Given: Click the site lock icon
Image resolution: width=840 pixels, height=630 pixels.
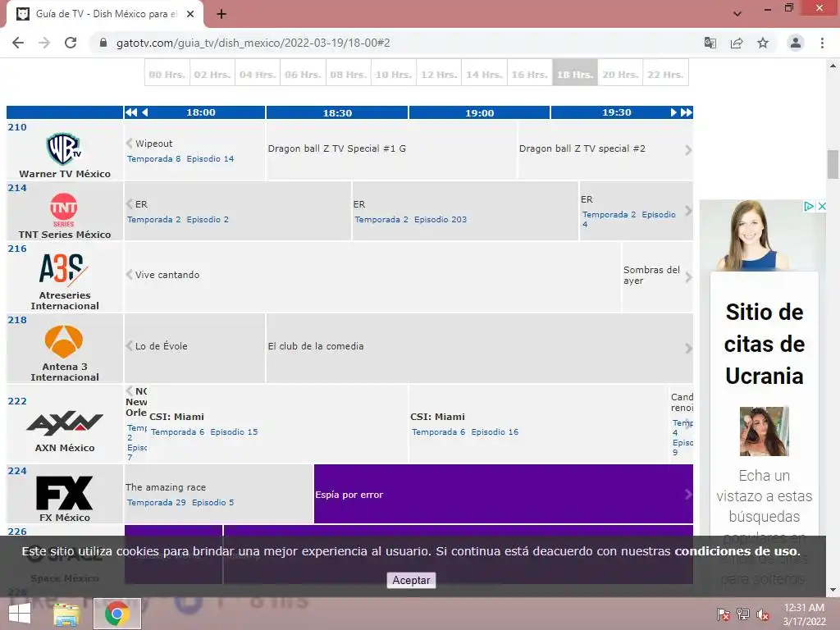Looking at the screenshot, I should tap(103, 43).
